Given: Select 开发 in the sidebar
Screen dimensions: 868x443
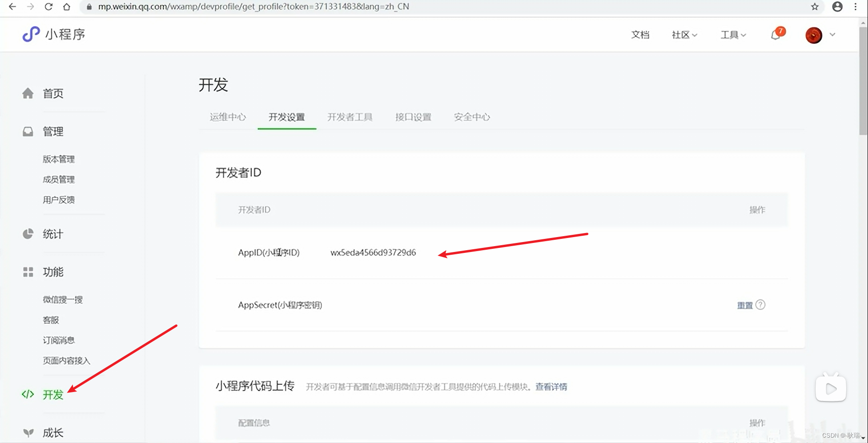Looking at the screenshot, I should click(x=53, y=395).
